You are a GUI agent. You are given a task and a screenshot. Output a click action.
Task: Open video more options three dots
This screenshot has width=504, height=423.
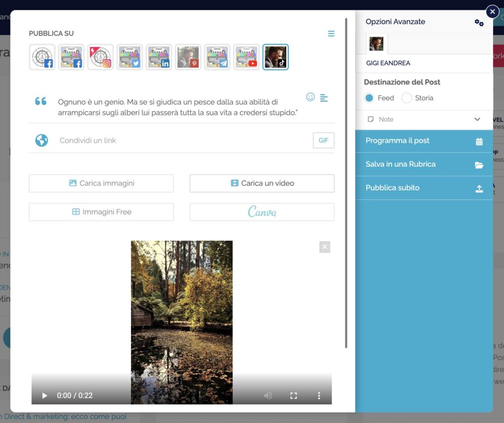[x=319, y=395]
